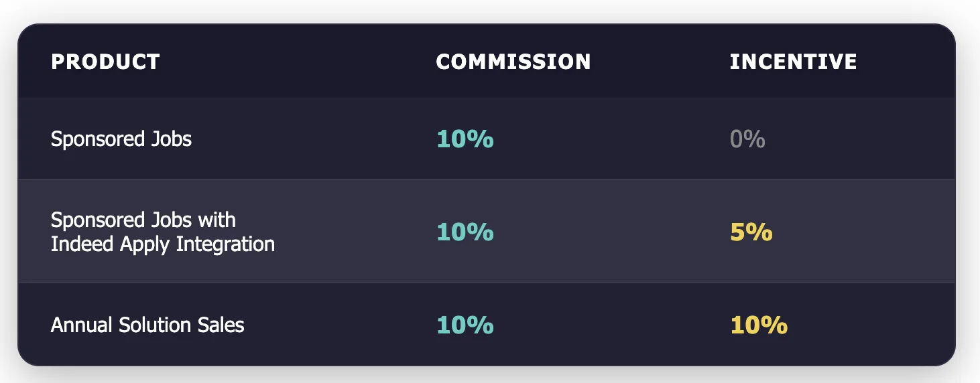980x383 pixels.
Task: Click the 10% commission for Sponsored Jobs row
Action: coord(465,139)
